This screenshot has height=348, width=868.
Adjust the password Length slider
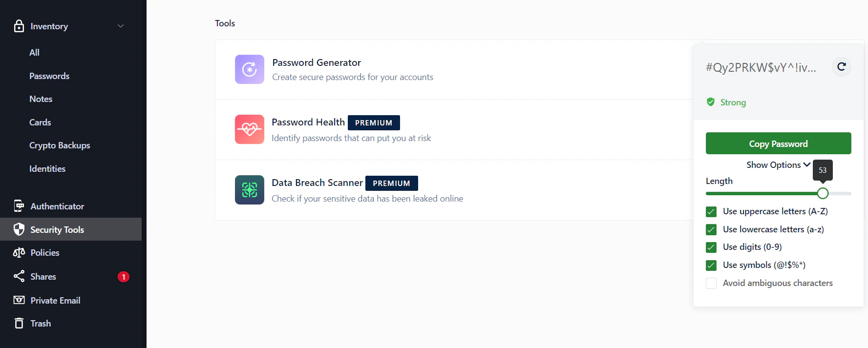(x=823, y=193)
